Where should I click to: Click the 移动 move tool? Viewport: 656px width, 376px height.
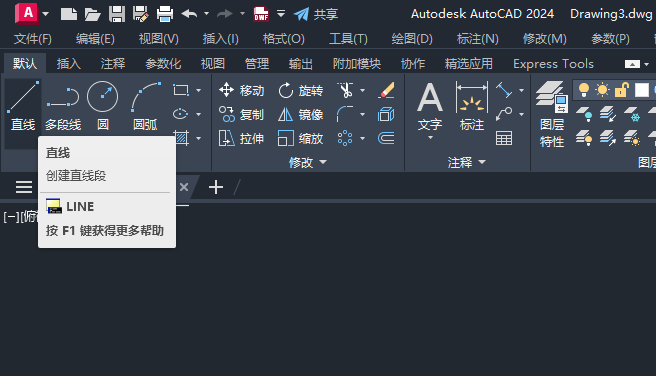click(x=242, y=90)
